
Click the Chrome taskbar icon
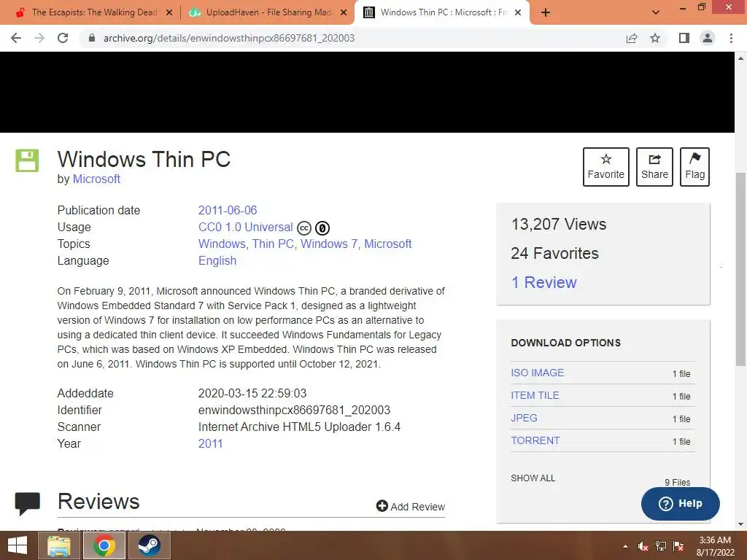[x=104, y=545]
